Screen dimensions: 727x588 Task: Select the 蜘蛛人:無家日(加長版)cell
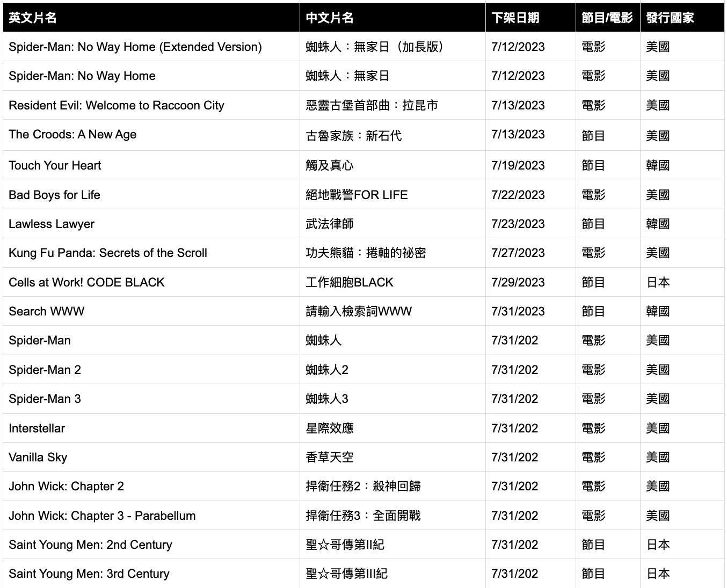(392, 47)
